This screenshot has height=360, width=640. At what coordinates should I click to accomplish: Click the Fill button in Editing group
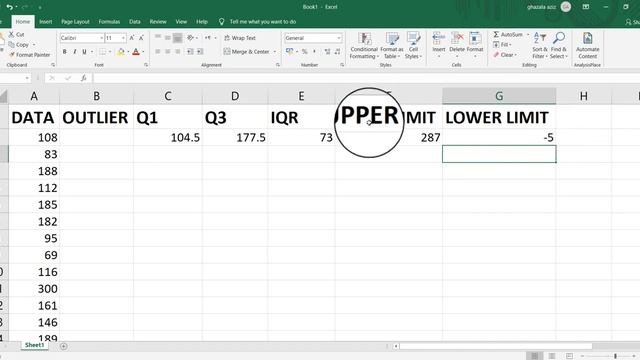[502, 44]
